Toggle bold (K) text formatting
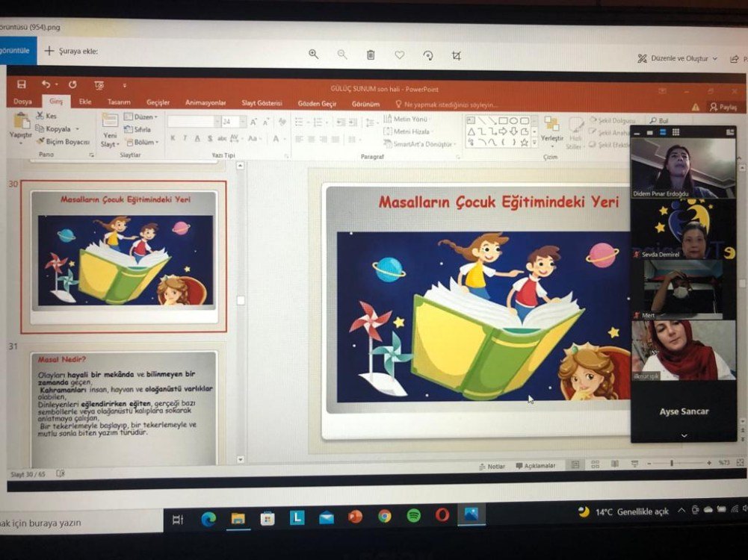 173,138
